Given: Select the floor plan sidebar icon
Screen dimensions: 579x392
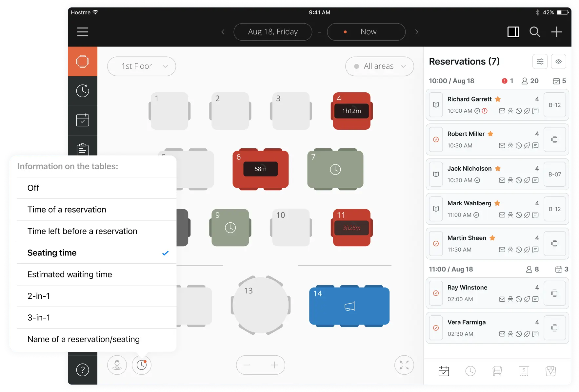Looking at the screenshot, I should [x=83, y=61].
